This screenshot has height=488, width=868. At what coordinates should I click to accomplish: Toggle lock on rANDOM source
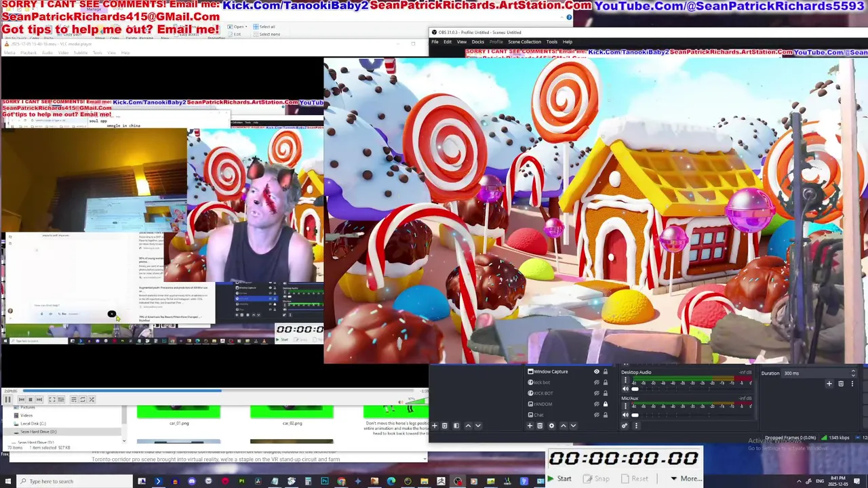[606, 404]
